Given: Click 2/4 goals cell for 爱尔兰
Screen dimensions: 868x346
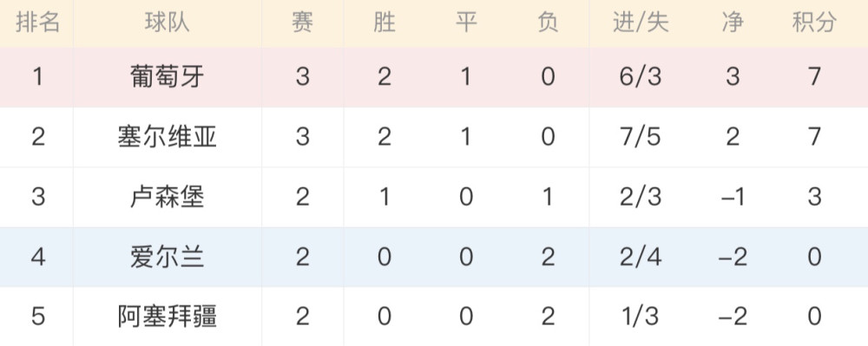Looking at the screenshot, I should click(641, 257).
